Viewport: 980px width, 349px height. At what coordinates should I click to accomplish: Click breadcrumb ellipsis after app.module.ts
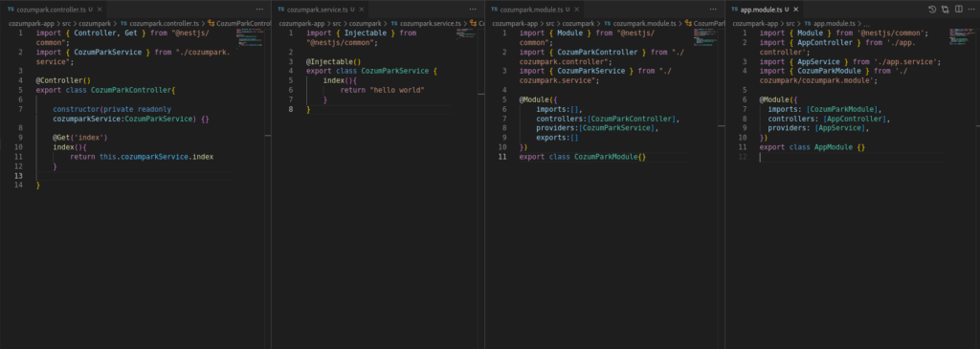pyautogui.click(x=867, y=24)
